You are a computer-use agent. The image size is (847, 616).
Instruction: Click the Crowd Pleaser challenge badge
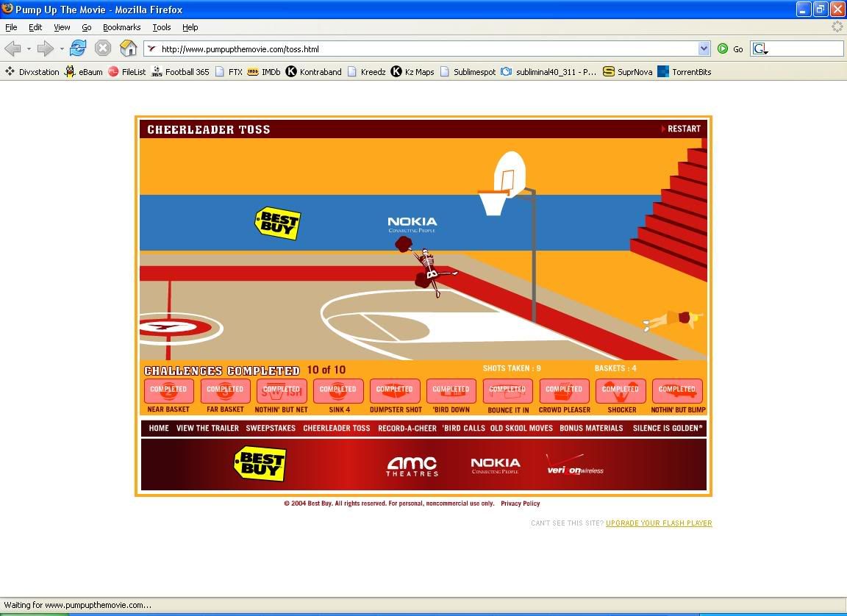coord(564,391)
